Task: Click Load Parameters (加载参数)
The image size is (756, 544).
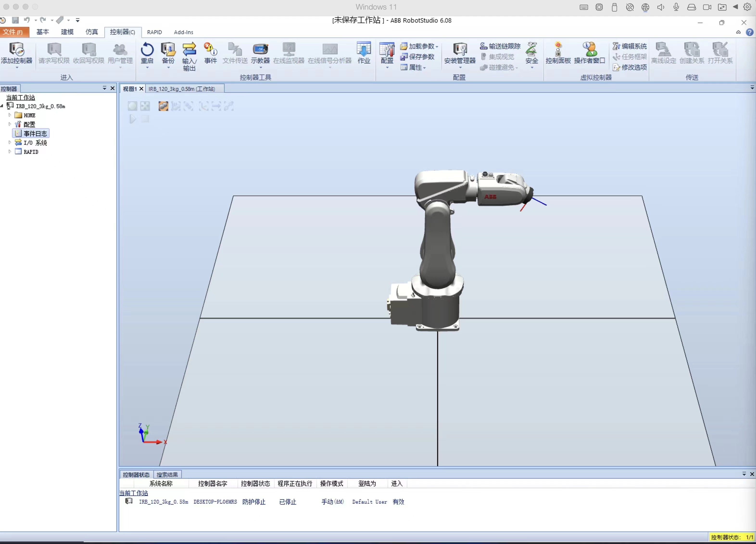Action: pyautogui.click(x=419, y=46)
